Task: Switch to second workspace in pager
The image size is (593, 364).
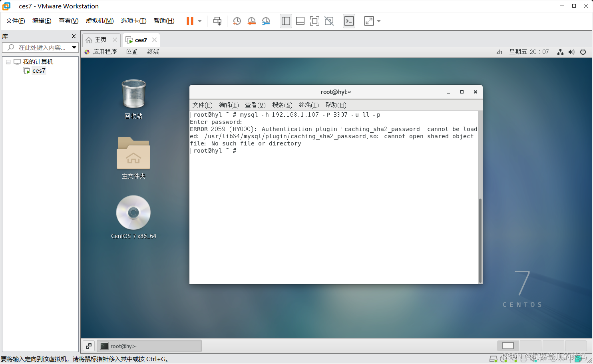Action: 530,346
